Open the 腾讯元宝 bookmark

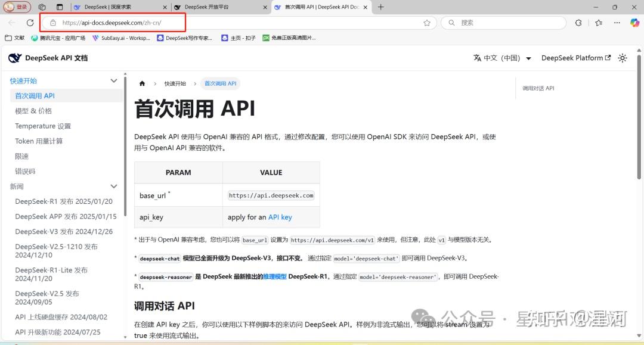pos(58,38)
